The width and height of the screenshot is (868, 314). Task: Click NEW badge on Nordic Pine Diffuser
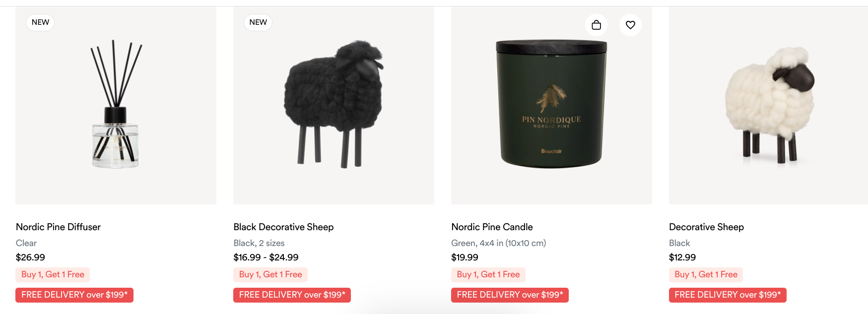40,22
